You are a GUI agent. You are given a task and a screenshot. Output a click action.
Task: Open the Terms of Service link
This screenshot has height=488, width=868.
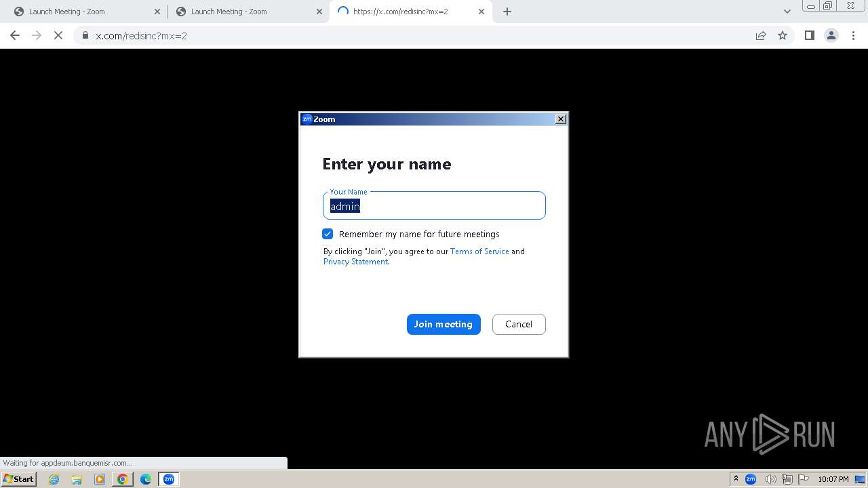point(479,251)
